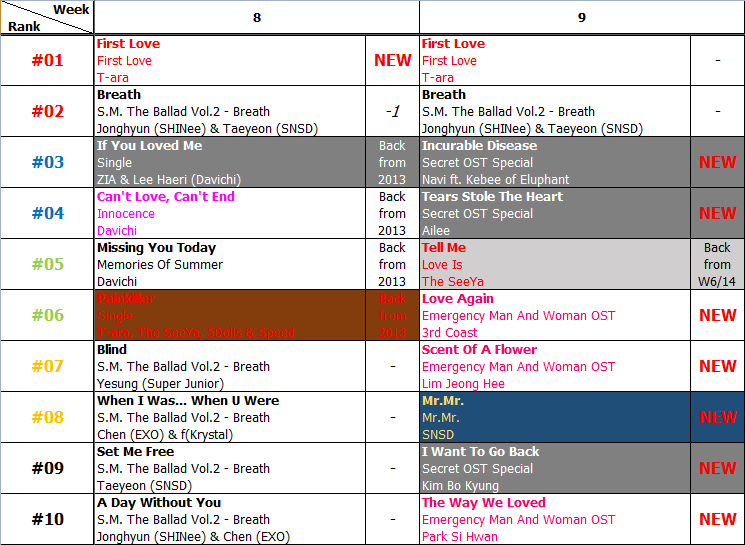Click Back from W6/14 status cell
Image resolution: width=745 pixels, height=545 pixels.
[717, 264]
